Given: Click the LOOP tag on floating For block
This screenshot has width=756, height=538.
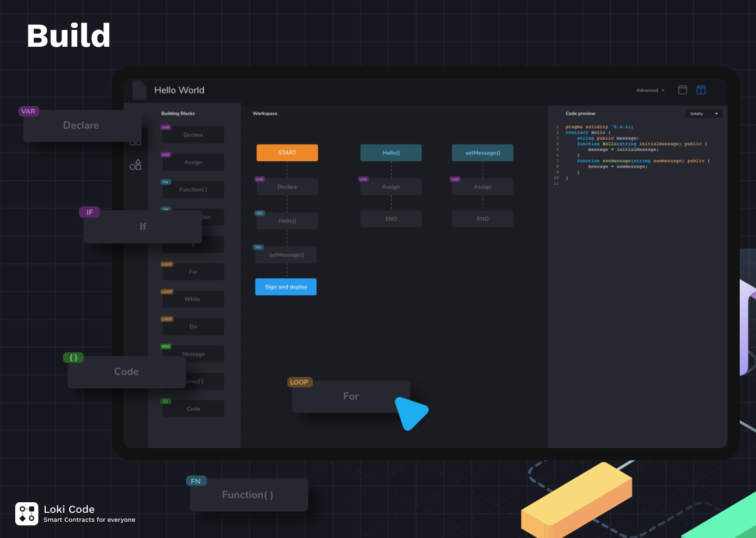Looking at the screenshot, I should [299, 382].
